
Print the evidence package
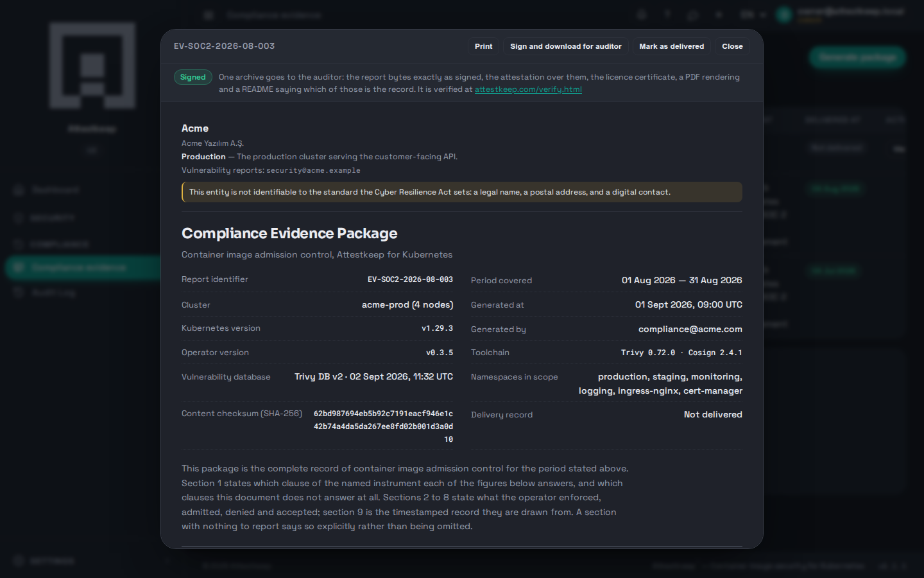pyautogui.click(x=483, y=46)
